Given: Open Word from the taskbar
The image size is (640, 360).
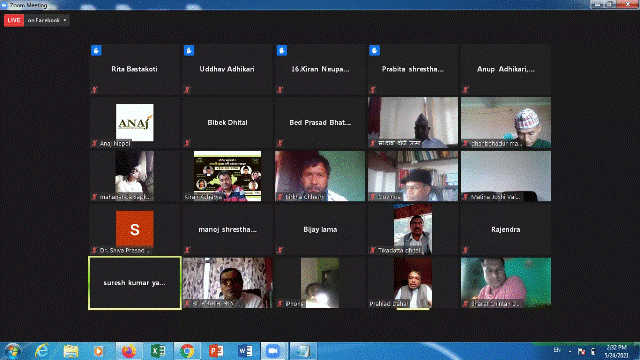Looking at the screenshot, I should 245,351.
